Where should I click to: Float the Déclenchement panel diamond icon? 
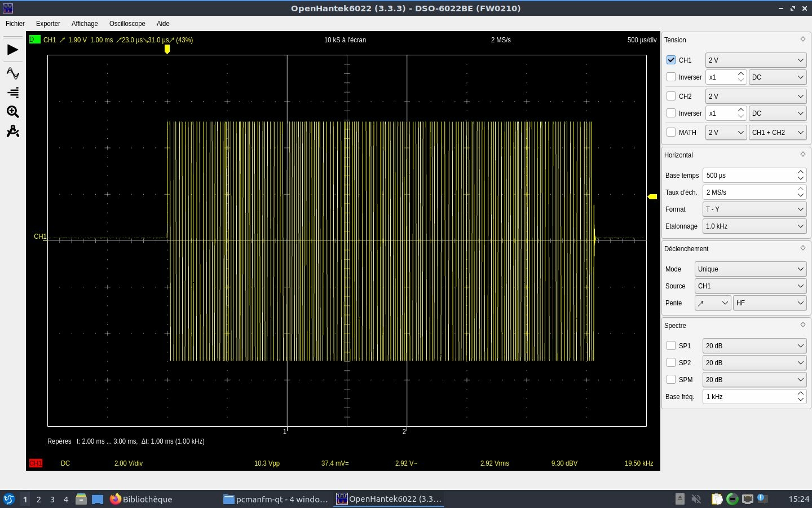[803, 248]
